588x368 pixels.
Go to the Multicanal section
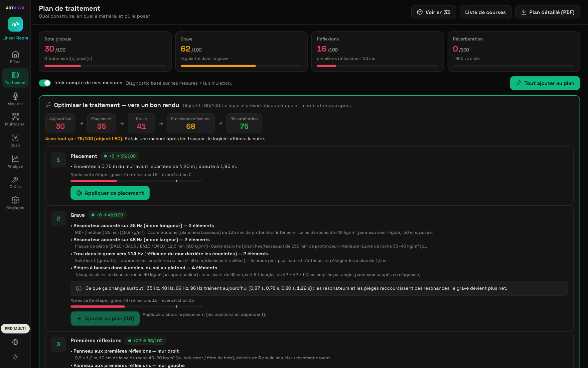tap(15, 119)
